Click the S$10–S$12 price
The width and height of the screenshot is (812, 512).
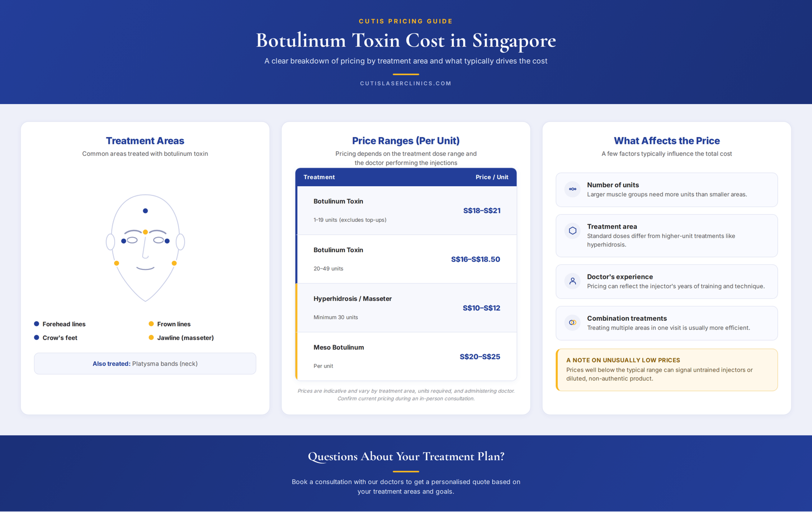481,308
